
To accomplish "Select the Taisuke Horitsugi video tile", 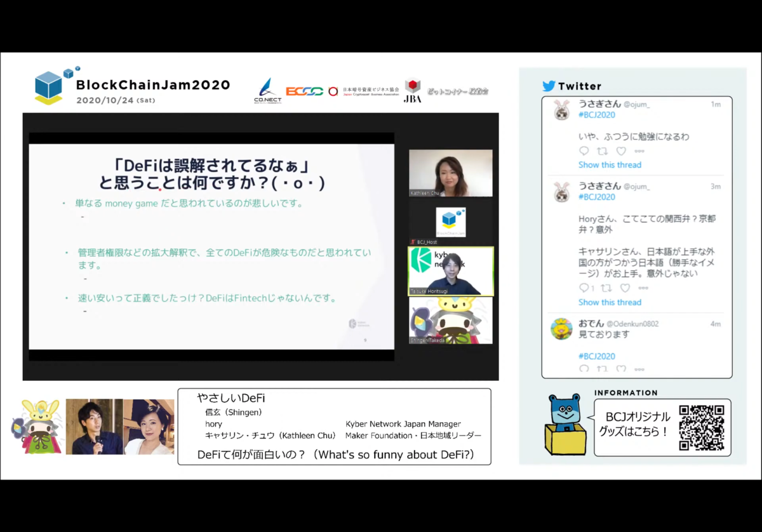I will [451, 271].
